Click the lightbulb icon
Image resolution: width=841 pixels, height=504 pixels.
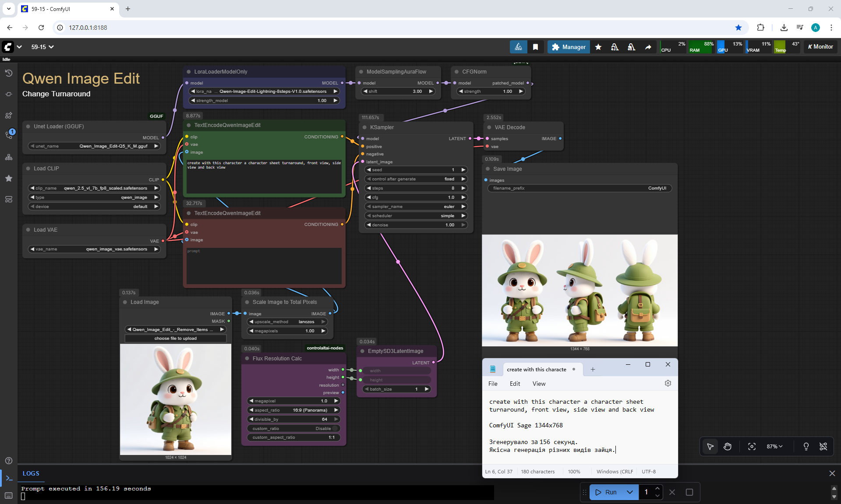806,447
